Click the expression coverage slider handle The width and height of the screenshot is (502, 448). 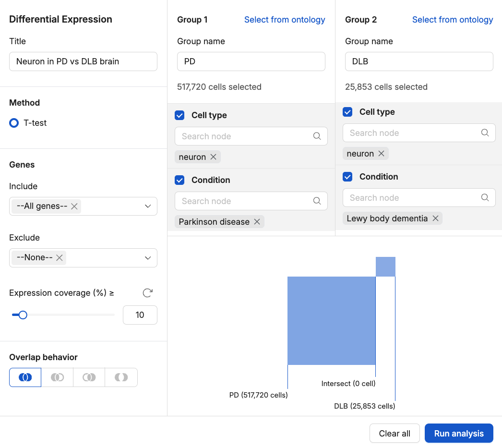tap(23, 315)
